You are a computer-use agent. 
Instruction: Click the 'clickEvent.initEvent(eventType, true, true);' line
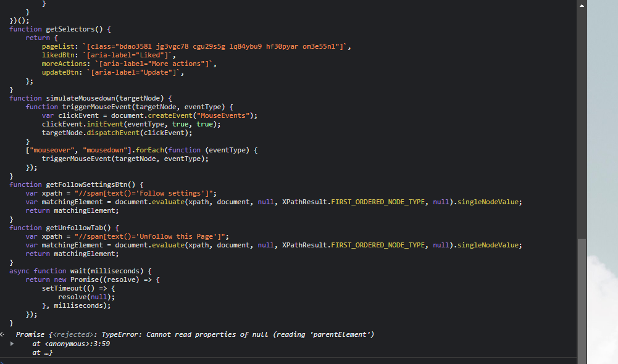pos(132,124)
